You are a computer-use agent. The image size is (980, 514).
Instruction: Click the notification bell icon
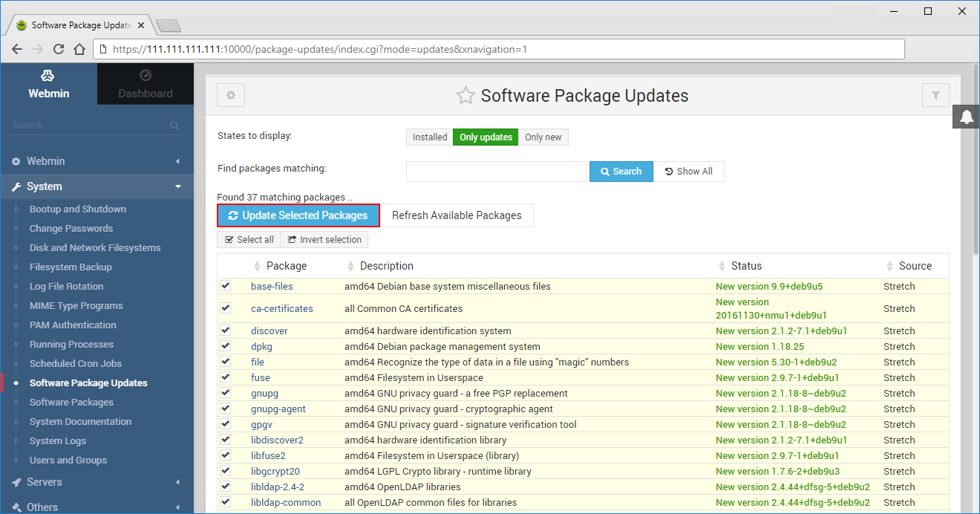966,117
